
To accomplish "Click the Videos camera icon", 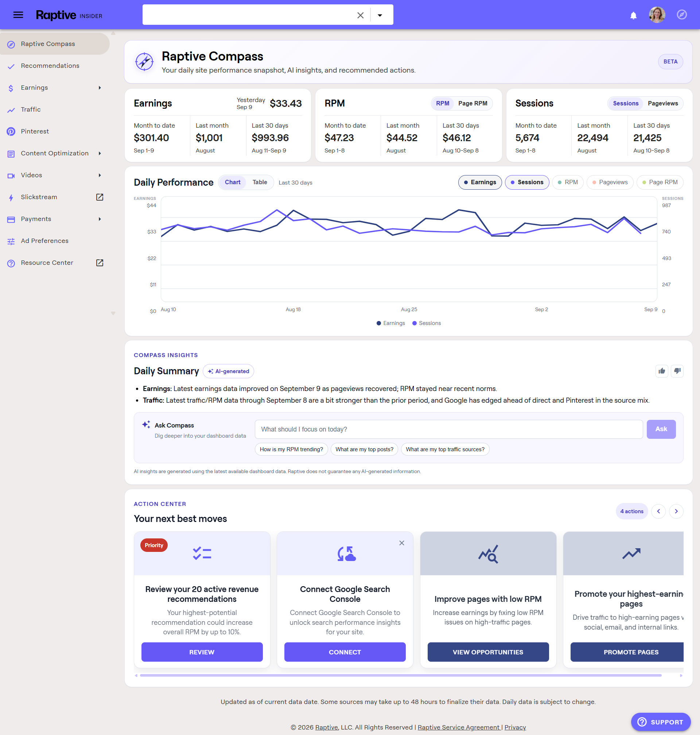I will pos(11,176).
